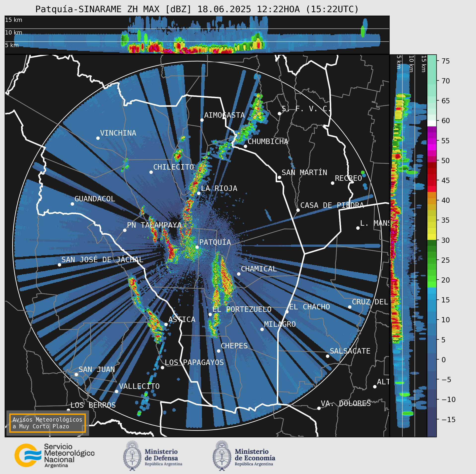Click the '15 km' label in top cross-section
The height and width of the screenshot is (474, 476).
coord(14,20)
